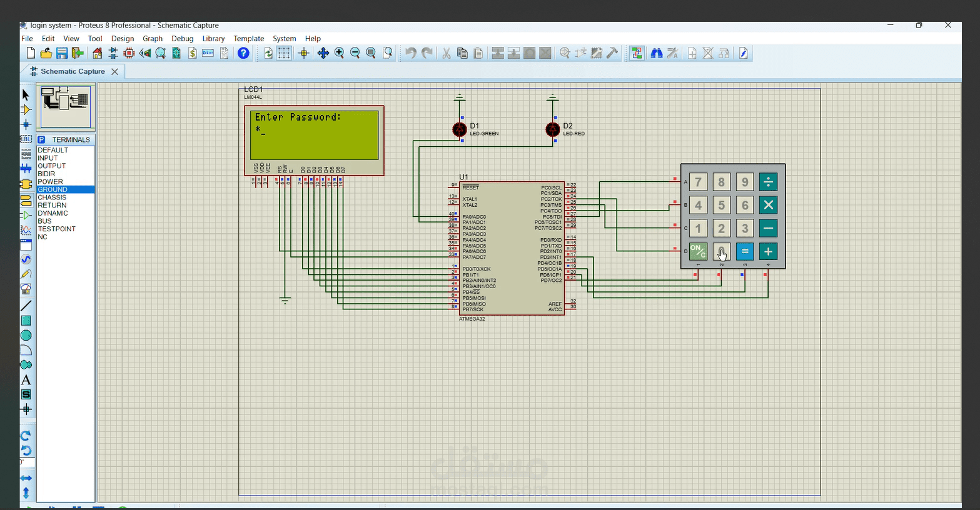The image size is (980, 510).
Task: Click the 'P' pick terminals button
Action: [x=41, y=139]
